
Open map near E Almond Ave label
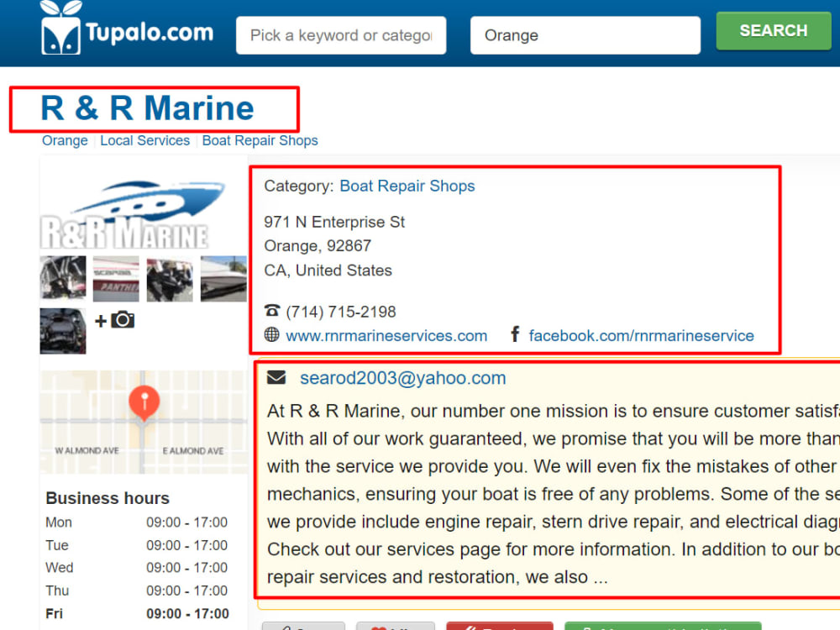[x=193, y=451]
